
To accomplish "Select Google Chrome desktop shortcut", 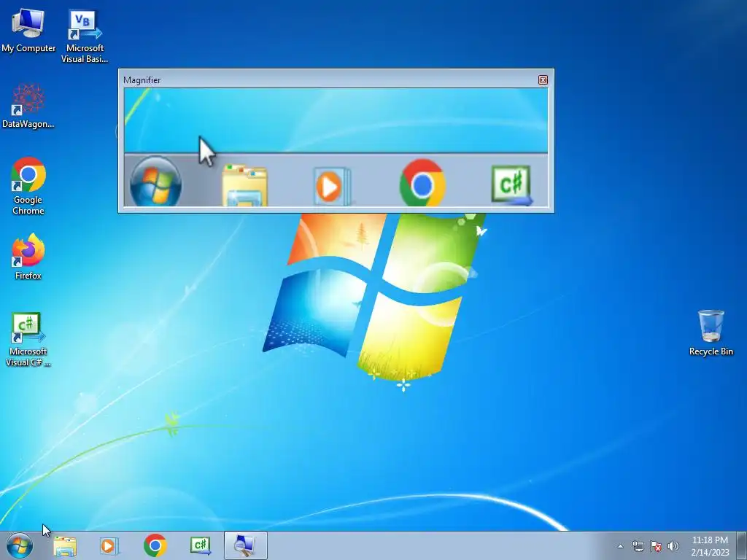I will [x=28, y=186].
